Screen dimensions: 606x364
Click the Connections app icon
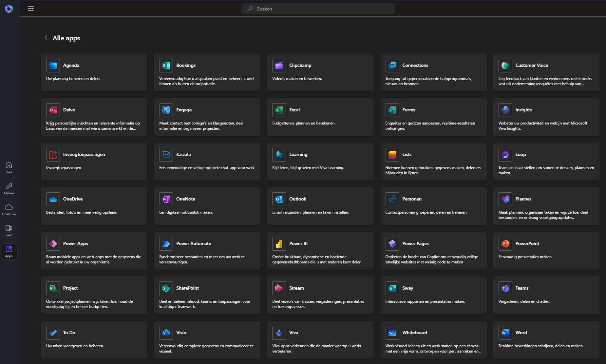click(392, 66)
